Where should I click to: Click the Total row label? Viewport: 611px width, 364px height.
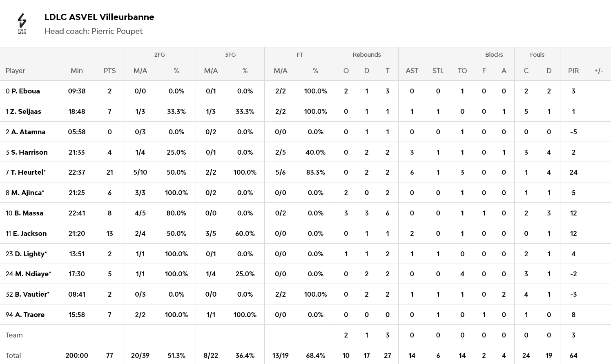tap(13, 355)
